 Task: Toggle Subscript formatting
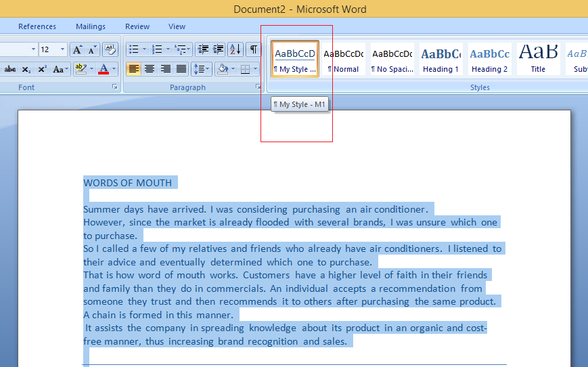(x=26, y=69)
